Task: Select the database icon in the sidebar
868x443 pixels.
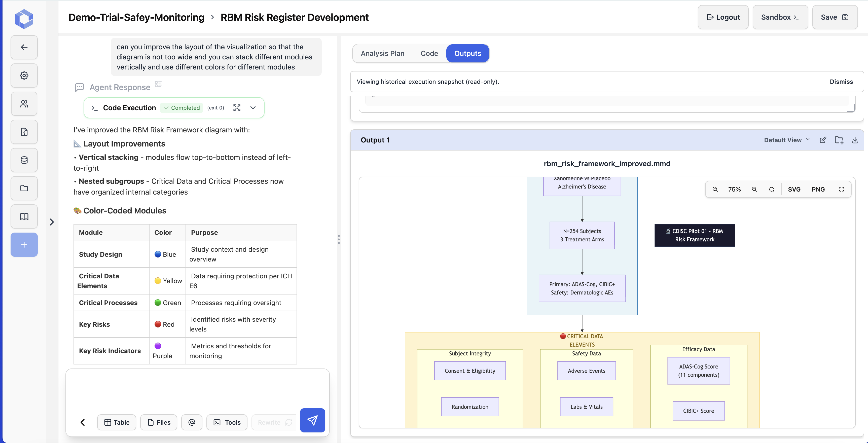Action: [x=24, y=160]
